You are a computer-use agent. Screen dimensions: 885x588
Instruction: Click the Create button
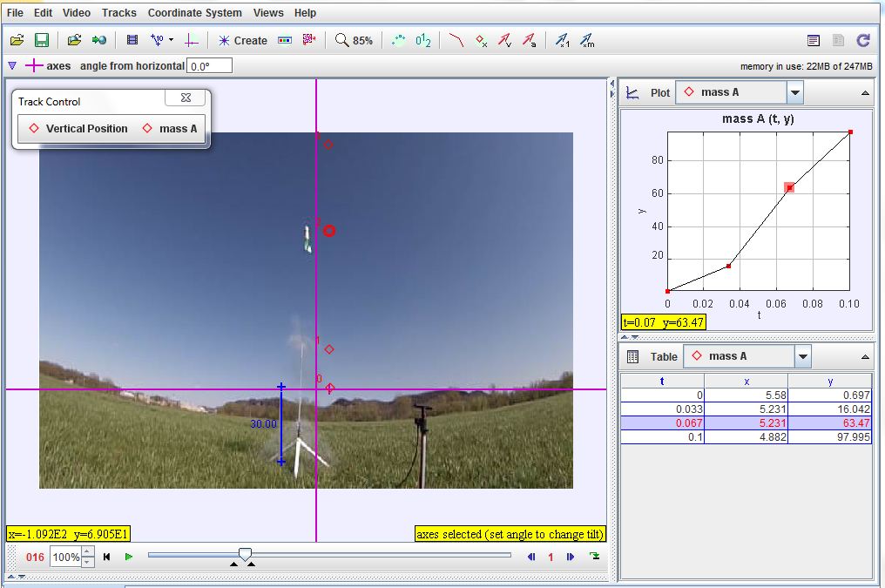click(244, 39)
